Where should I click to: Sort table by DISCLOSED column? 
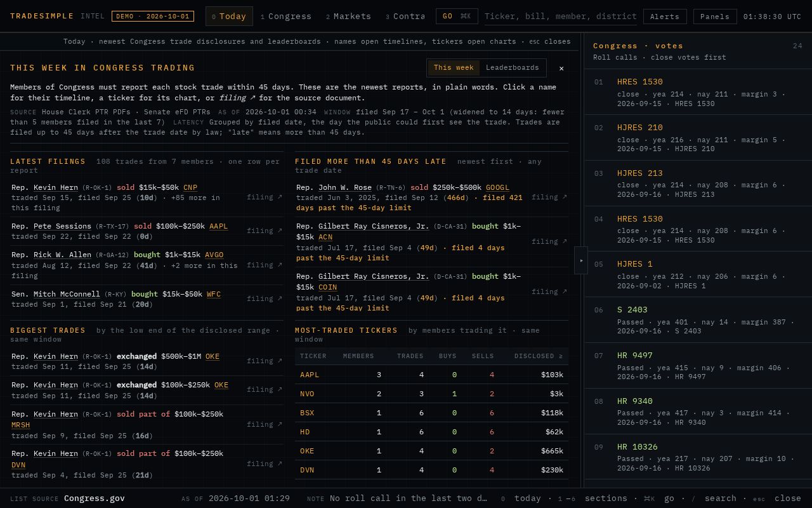538,356
